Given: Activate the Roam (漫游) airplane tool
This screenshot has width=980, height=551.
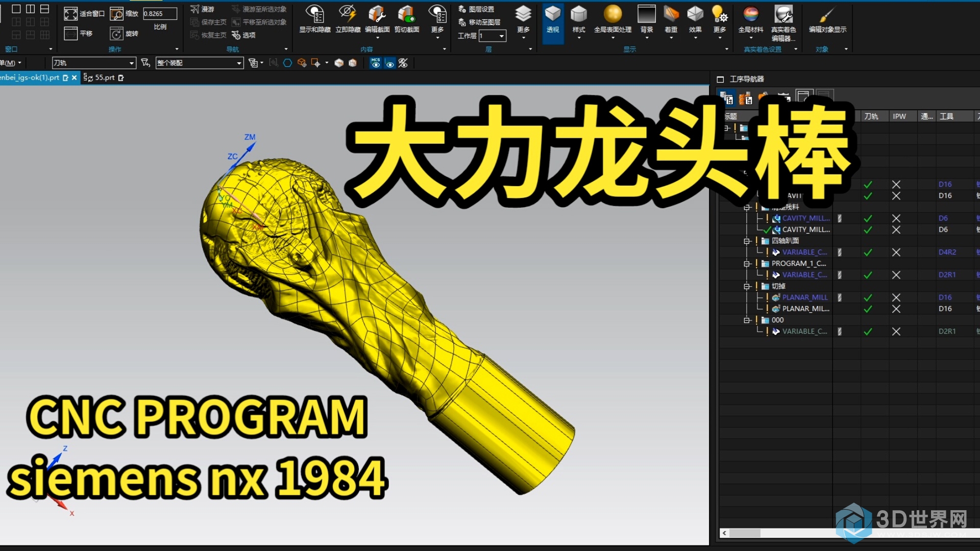Looking at the screenshot, I should [x=195, y=9].
